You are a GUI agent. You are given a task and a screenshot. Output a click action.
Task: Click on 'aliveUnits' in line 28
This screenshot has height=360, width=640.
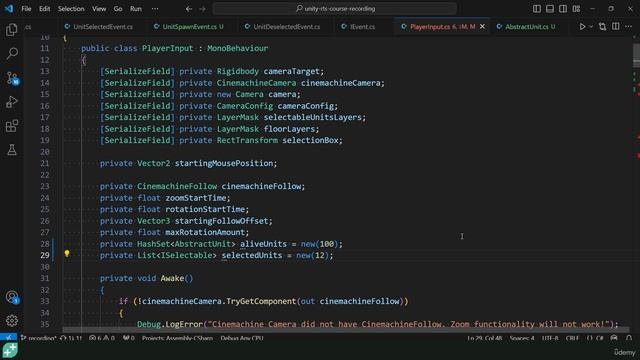coord(263,244)
